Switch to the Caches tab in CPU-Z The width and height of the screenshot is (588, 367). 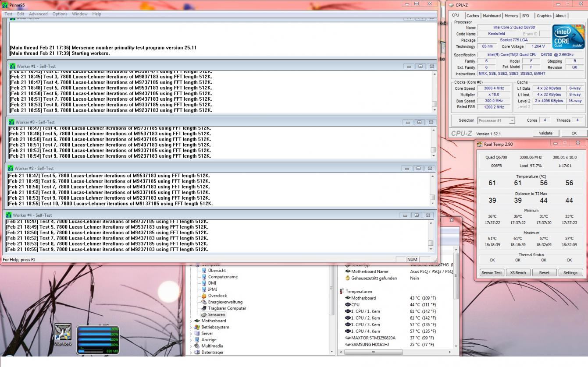click(473, 16)
